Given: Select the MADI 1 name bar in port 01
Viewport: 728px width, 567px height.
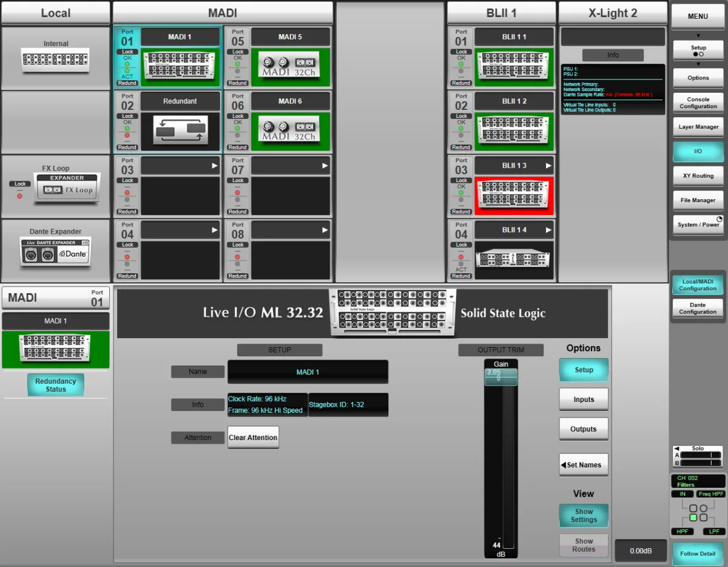Looking at the screenshot, I should click(180, 36).
